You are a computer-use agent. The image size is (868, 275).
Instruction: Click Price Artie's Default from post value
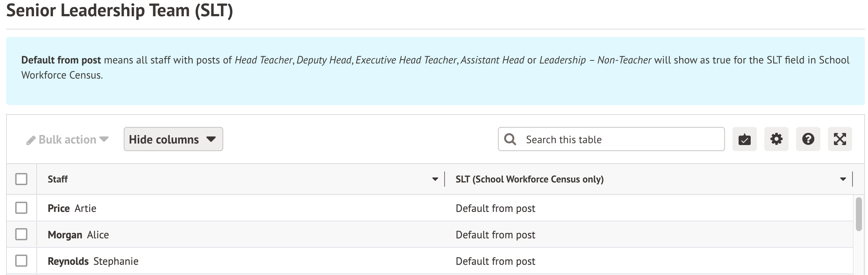pos(495,209)
